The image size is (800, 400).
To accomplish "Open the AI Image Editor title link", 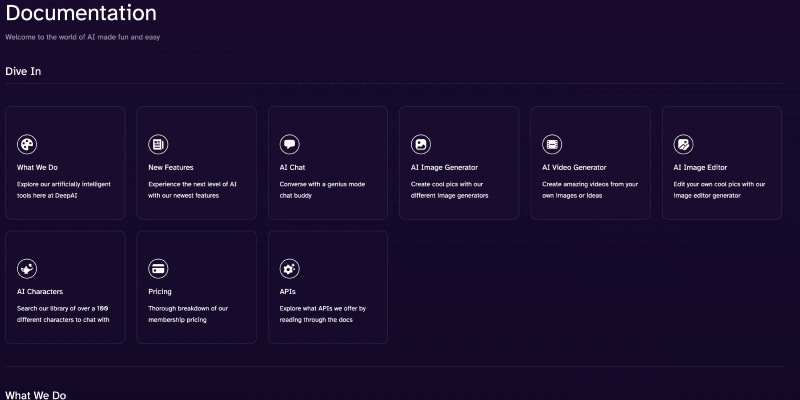I will (700, 168).
